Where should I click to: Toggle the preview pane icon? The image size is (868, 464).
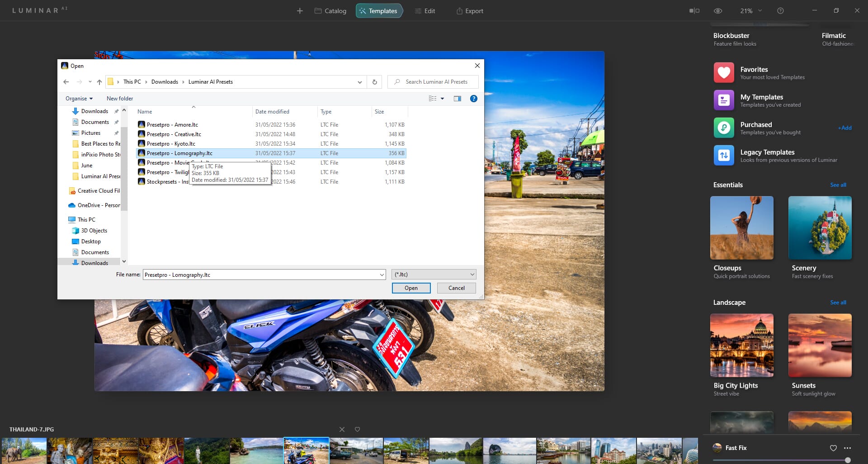458,99
